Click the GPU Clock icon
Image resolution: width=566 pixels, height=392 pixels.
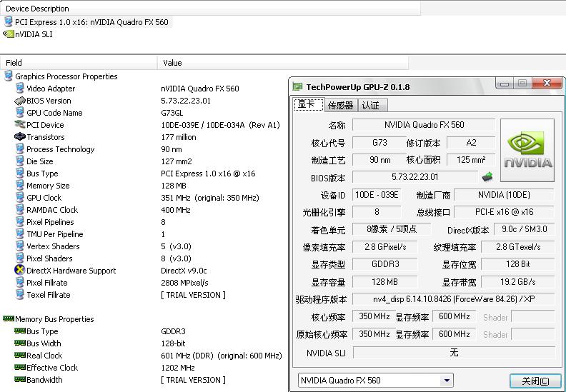click(19, 198)
